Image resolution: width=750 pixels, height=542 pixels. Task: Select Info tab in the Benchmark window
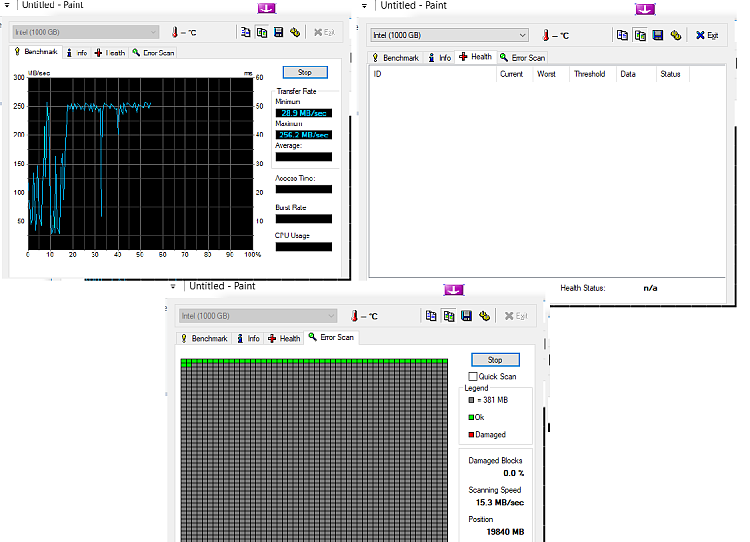77,53
